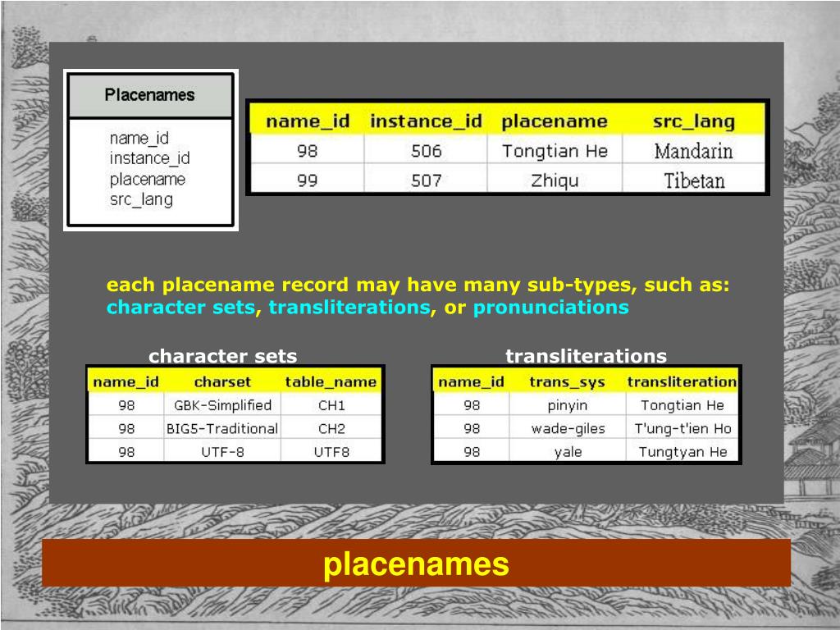Click name_id header beside the instance_id header
Screen dimensions: 840x630
308,121
